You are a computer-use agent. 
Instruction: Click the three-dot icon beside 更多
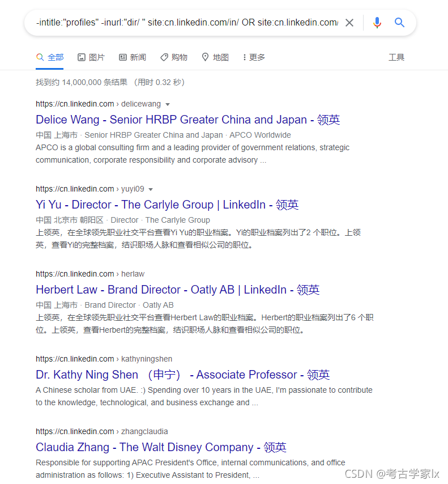click(x=244, y=57)
